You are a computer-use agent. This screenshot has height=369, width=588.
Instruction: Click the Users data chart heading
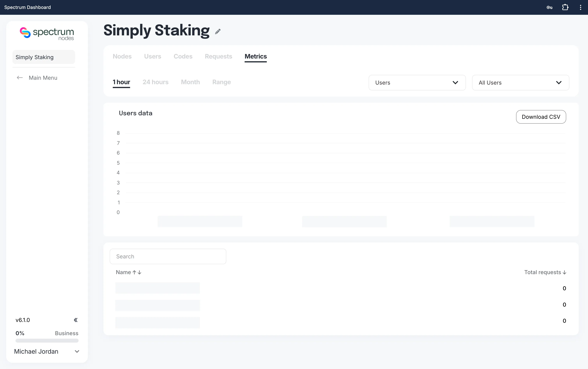tap(136, 113)
